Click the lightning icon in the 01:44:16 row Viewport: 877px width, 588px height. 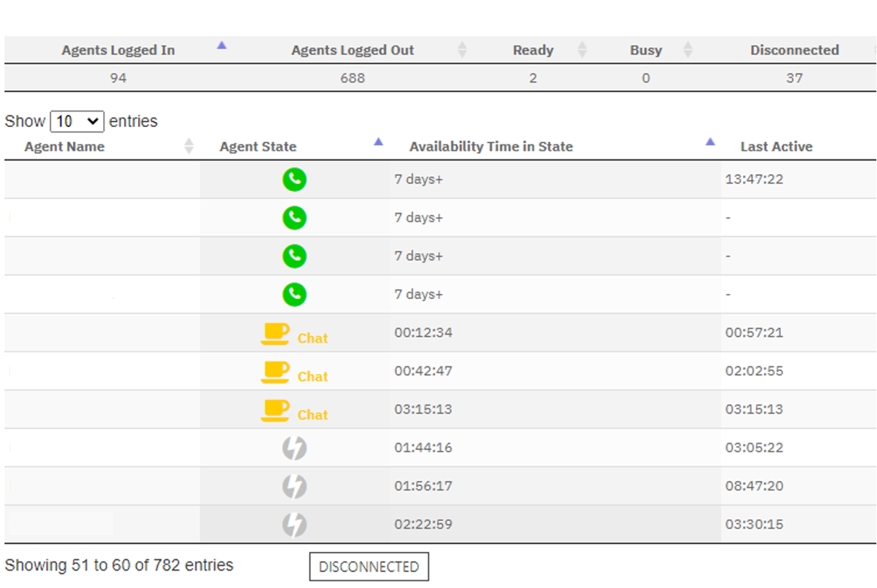coord(295,447)
